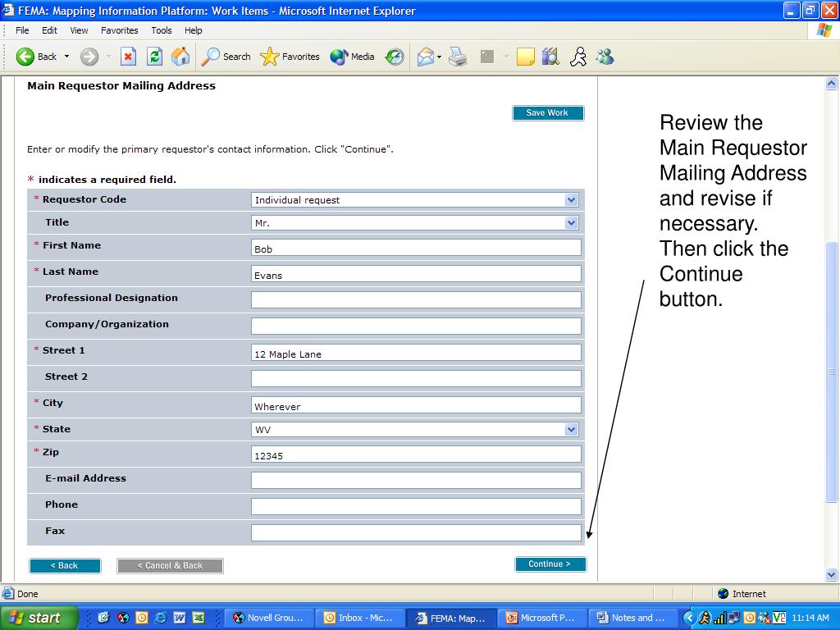This screenshot has height=630, width=840.
Task: Click the First Name field containing Bob
Action: (416, 248)
